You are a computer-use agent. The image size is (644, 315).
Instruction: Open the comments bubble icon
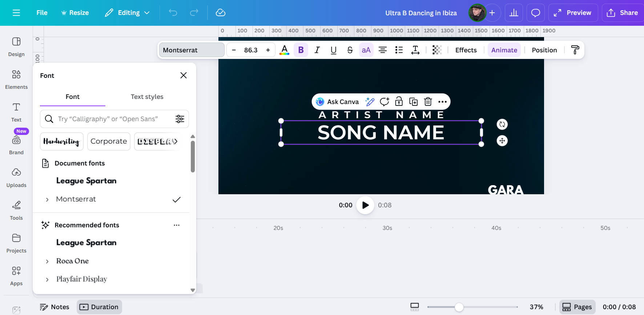(536, 13)
